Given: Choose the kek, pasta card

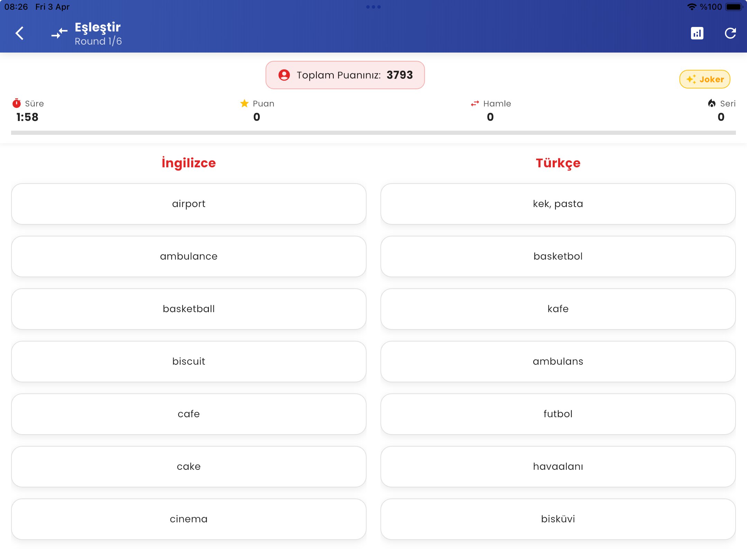Looking at the screenshot, I should pyautogui.click(x=558, y=204).
